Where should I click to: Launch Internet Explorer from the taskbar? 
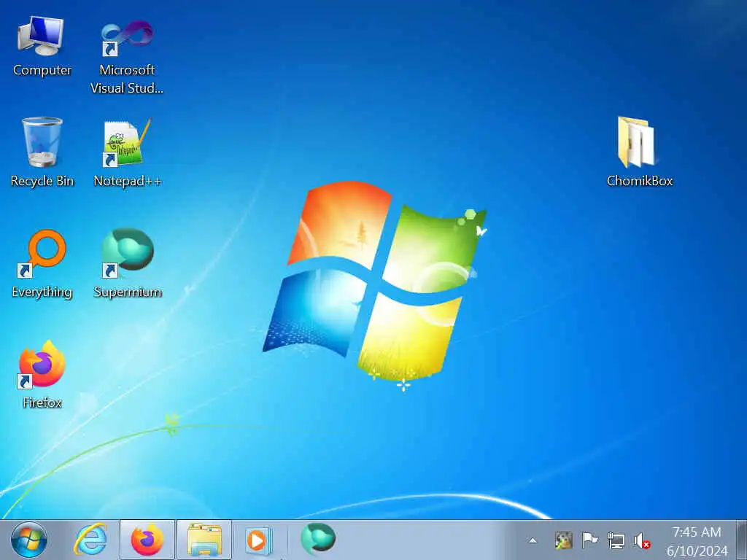pos(90,540)
